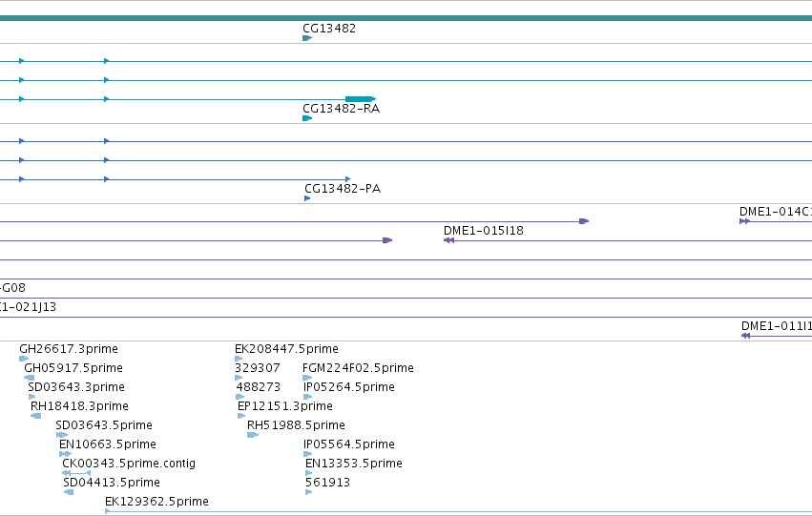Select the SD03643.5prime EST label
This screenshot has height=516, width=812.
point(104,425)
